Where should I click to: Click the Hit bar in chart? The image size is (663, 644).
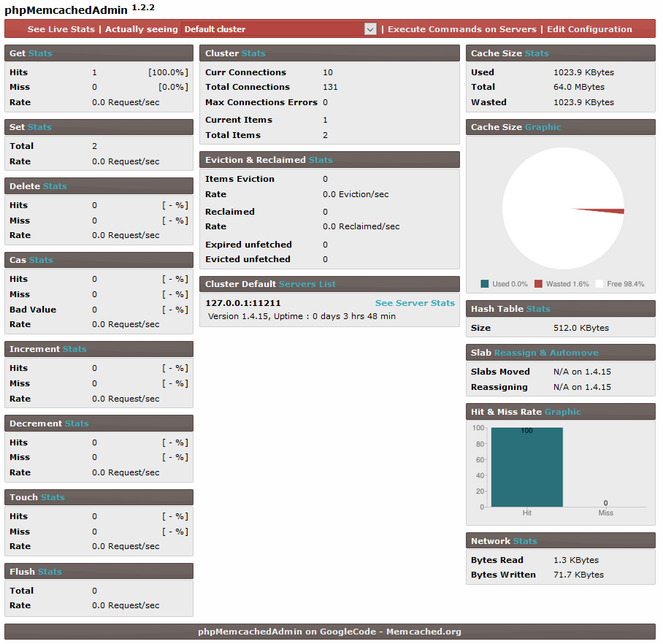click(526, 467)
